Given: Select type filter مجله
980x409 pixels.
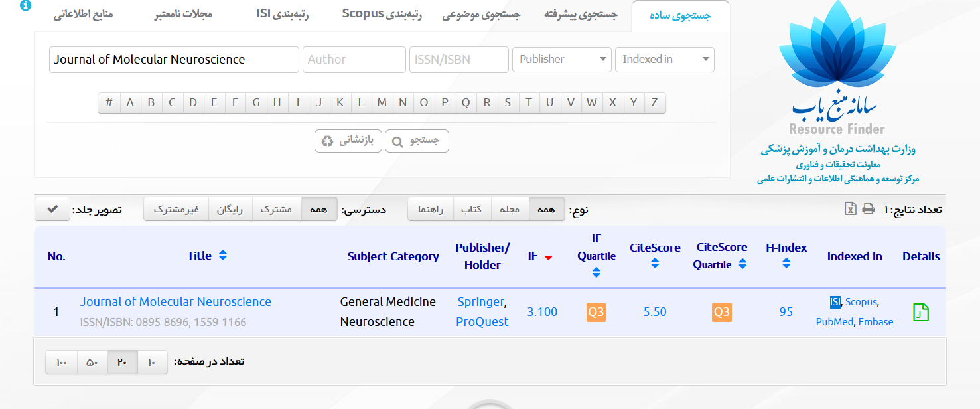Looking at the screenshot, I should click(x=510, y=209).
